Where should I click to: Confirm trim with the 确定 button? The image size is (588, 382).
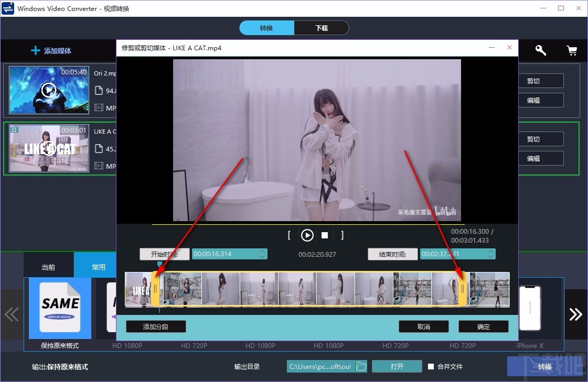click(483, 326)
